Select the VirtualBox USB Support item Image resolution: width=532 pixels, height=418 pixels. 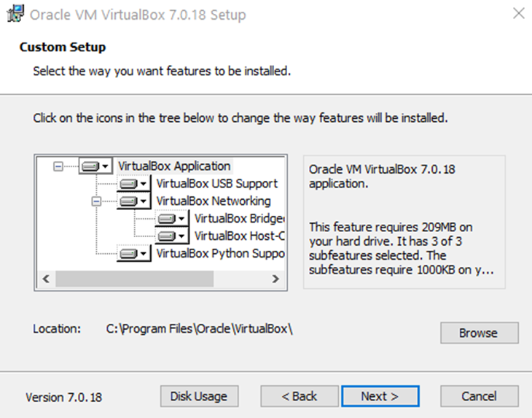click(x=216, y=184)
